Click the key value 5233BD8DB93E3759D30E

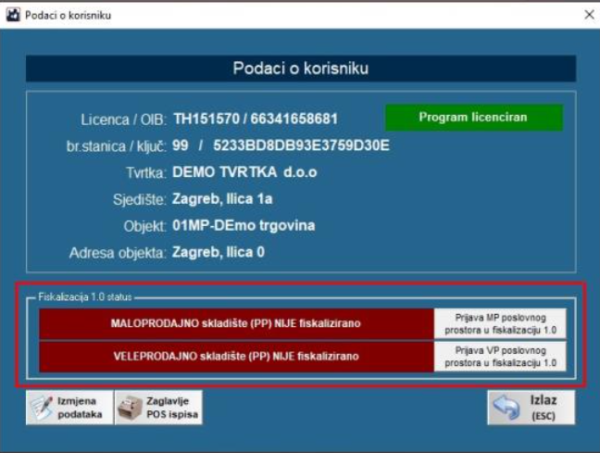(301, 145)
